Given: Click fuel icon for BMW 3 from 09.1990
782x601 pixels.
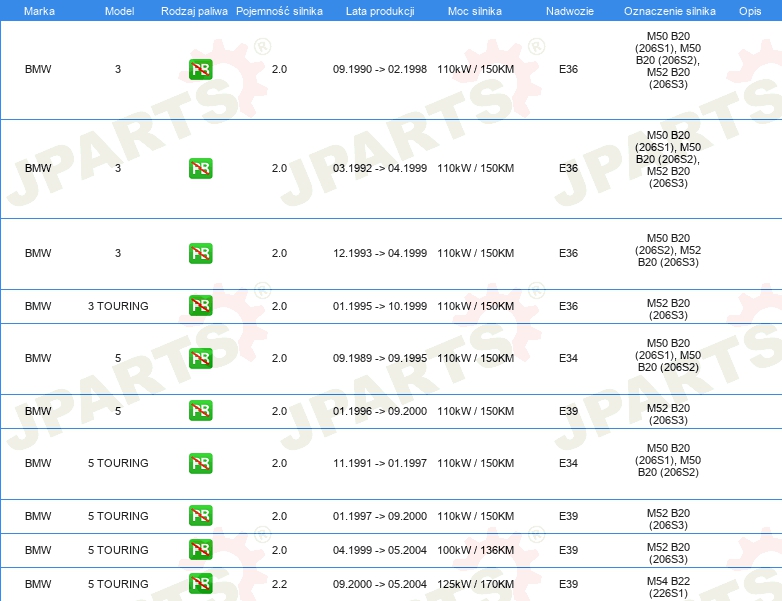Looking at the screenshot, I should pyautogui.click(x=200, y=70).
